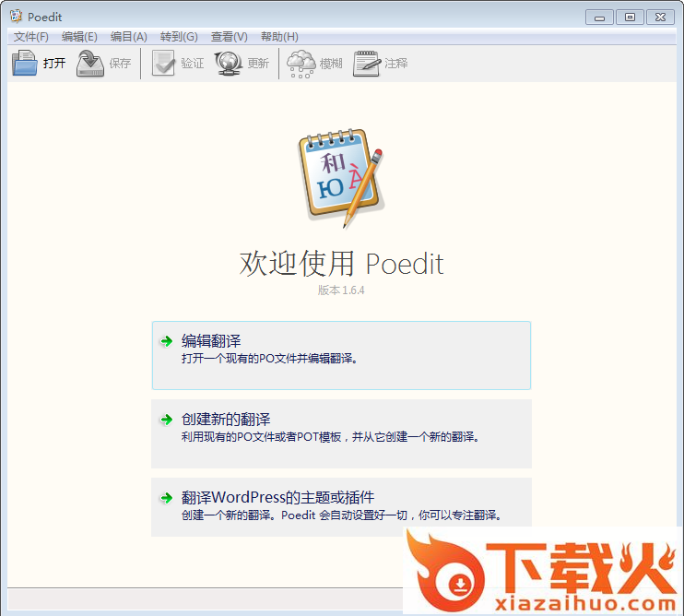Screen dimensions: 684x616
Task: Click description 利用现有的PO文件或者POT模板
Action: [330, 437]
